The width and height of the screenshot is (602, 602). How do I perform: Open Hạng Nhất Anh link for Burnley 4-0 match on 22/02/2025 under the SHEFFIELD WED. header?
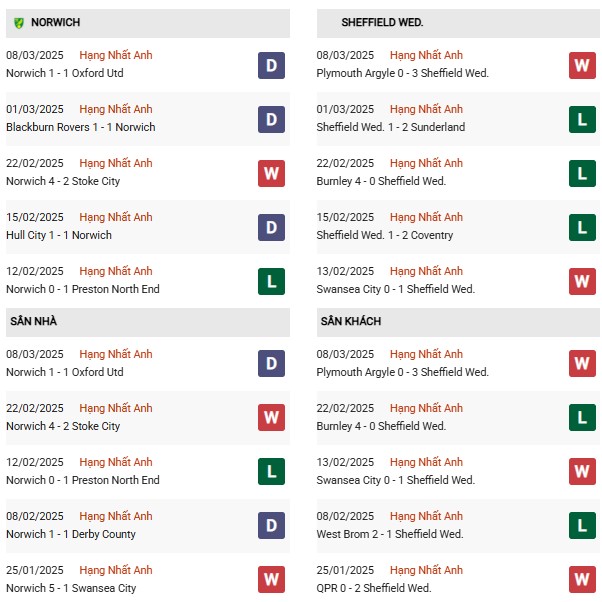tap(426, 164)
